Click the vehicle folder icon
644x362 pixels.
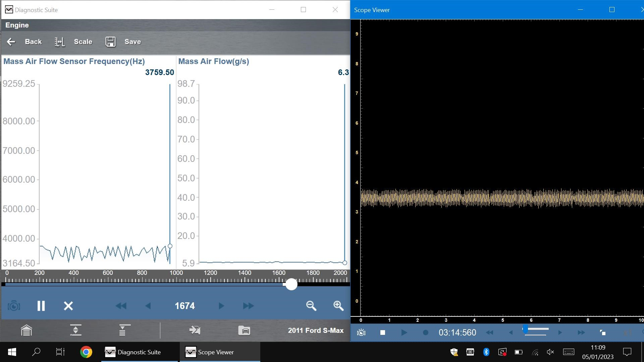pyautogui.click(x=244, y=330)
